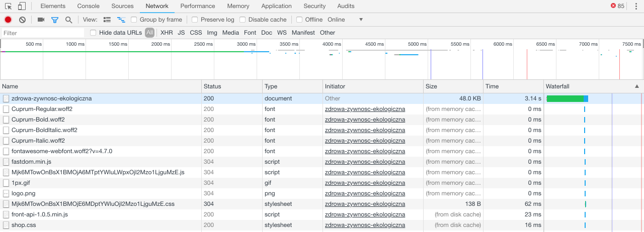Toggle the device toolbar icon
The width and height of the screenshot is (644, 232).
tap(22, 6)
